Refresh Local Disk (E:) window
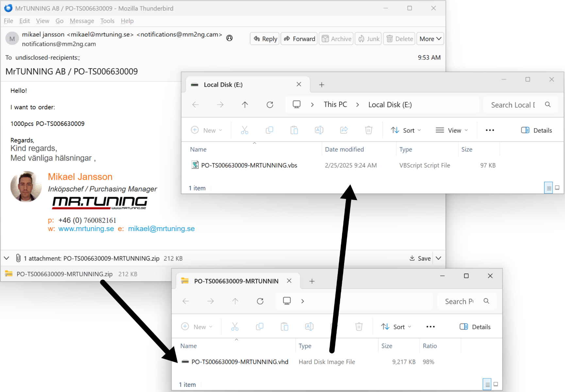 (x=270, y=105)
